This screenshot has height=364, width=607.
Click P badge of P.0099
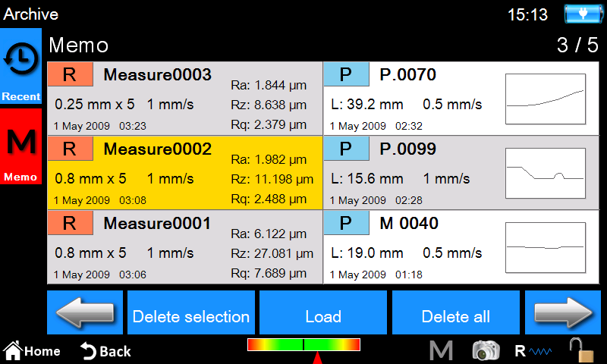pos(347,149)
